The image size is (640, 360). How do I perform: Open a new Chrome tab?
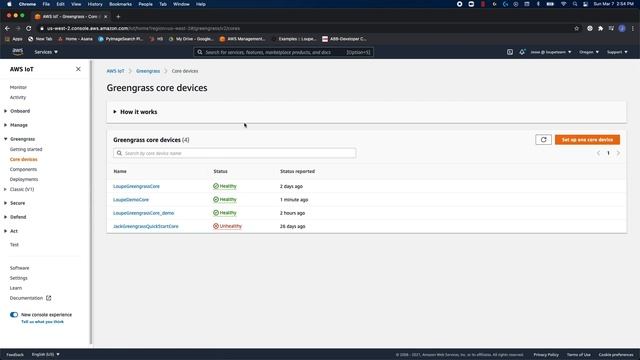[x=118, y=16]
